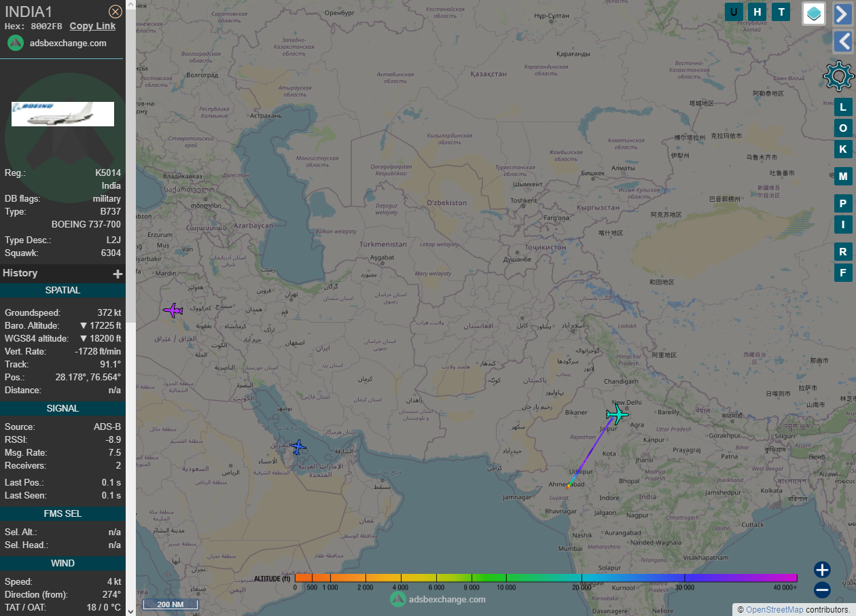This screenshot has height=616, width=856.
Task: Click the WGS84 altitude value 18200 ft
Action: tap(101, 339)
